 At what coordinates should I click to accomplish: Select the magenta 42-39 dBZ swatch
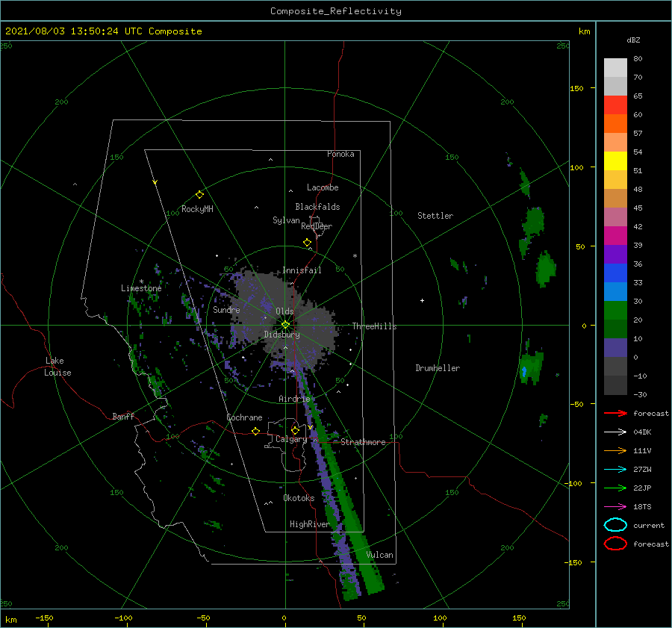[x=615, y=236]
